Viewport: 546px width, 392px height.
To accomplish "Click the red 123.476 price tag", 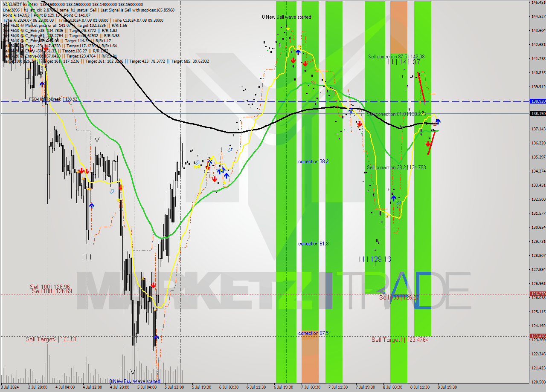I will click(537, 336).
